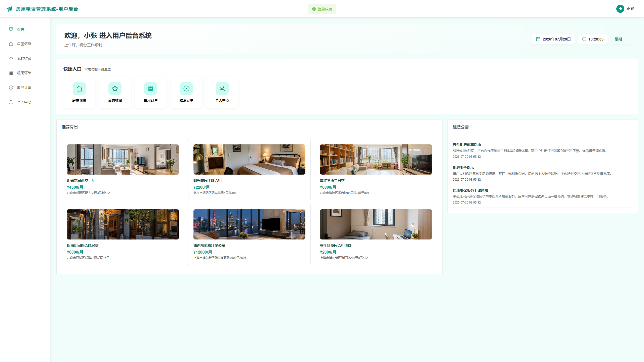Click the 推荐房屋 section heading
This screenshot has height=362, width=644.
pos(70,127)
